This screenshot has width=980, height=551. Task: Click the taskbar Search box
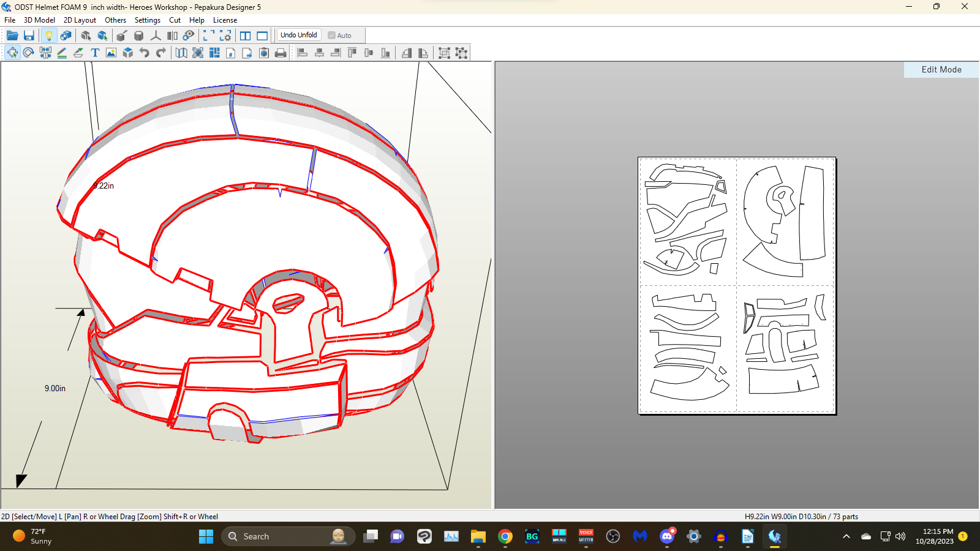pos(288,536)
